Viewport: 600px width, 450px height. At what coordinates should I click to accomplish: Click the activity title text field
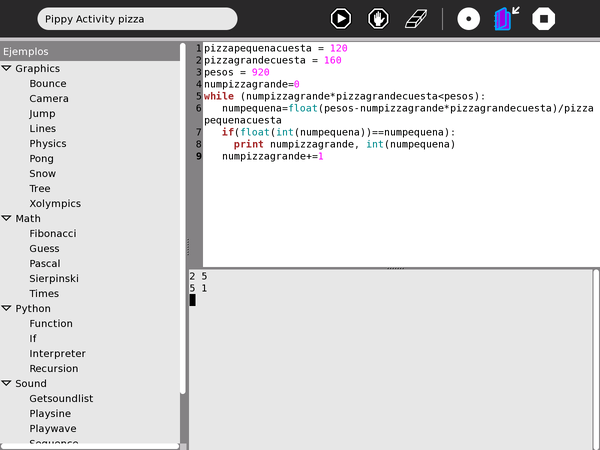coord(137,18)
